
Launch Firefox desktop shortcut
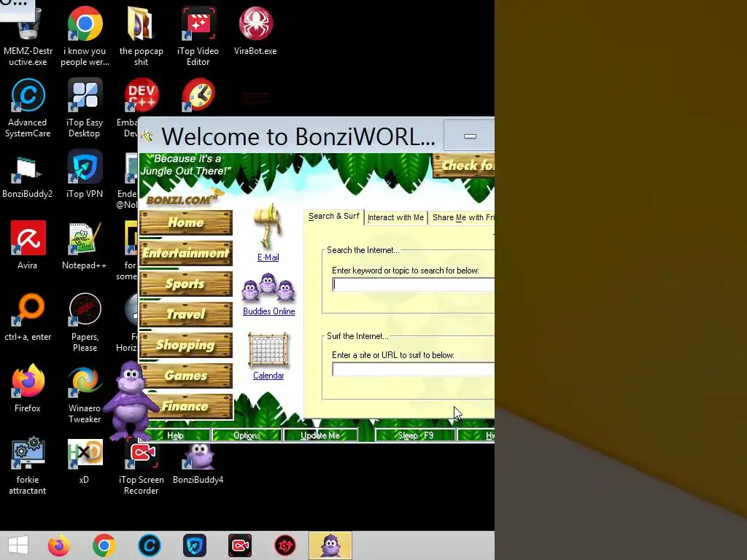coord(28,388)
